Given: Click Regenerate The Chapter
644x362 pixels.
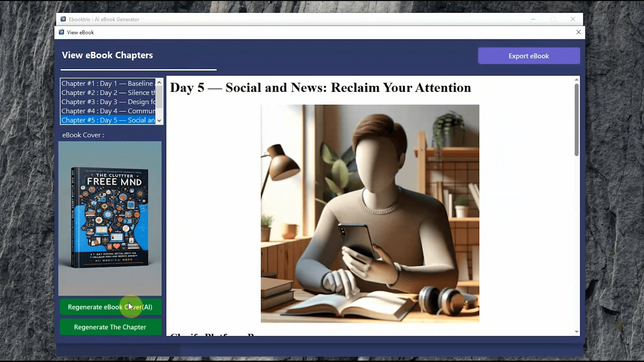Looking at the screenshot, I should coord(110,327).
